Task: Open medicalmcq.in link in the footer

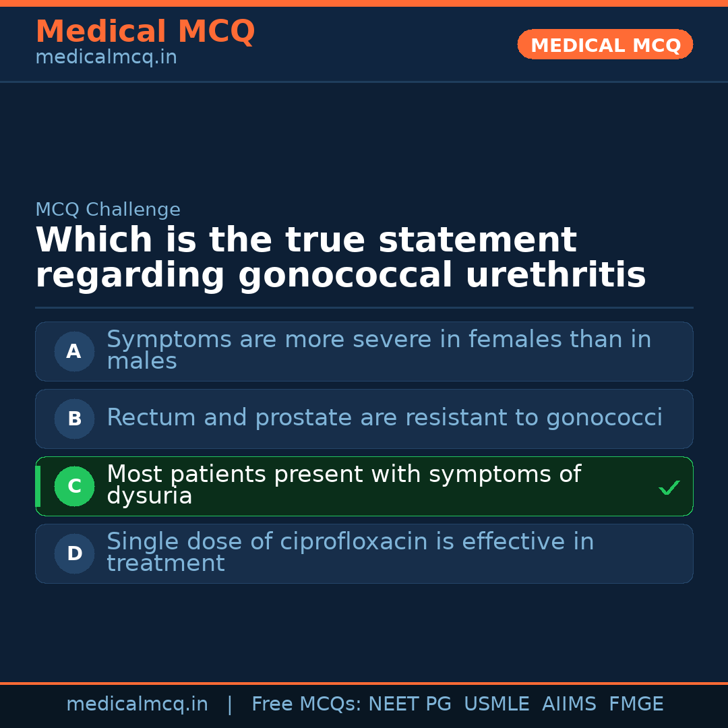Action: coord(137,704)
